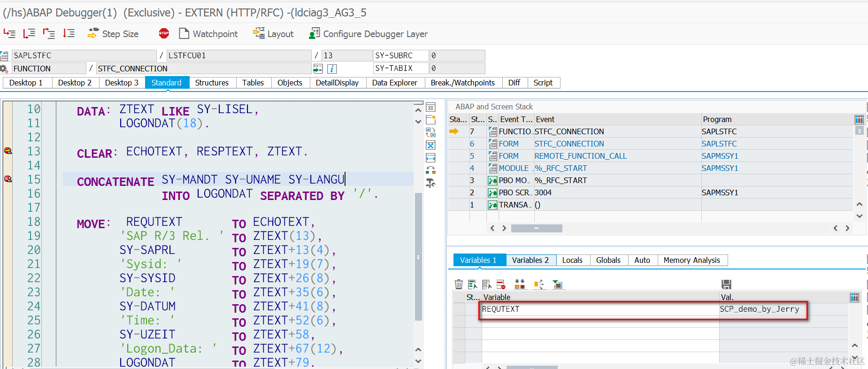
Task: Open the Data Explorer tab
Action: coord(394,83)
